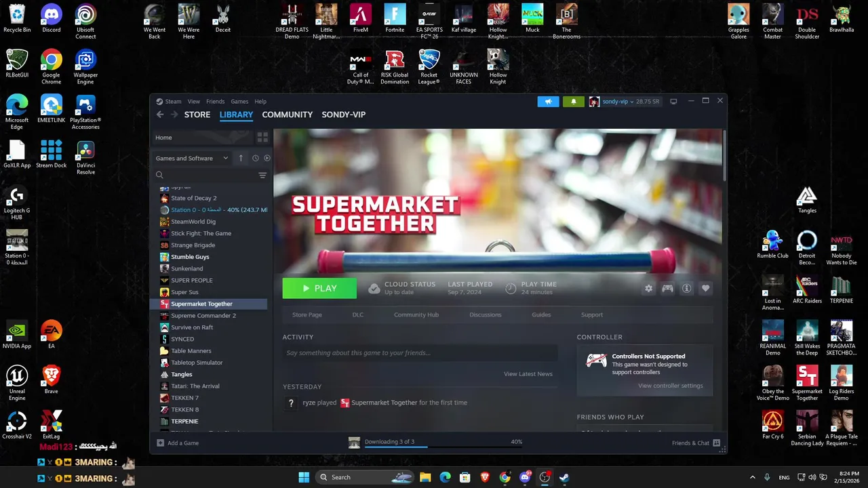
Task: Click the Add a Game plus icon
Action: click(161, 443)
